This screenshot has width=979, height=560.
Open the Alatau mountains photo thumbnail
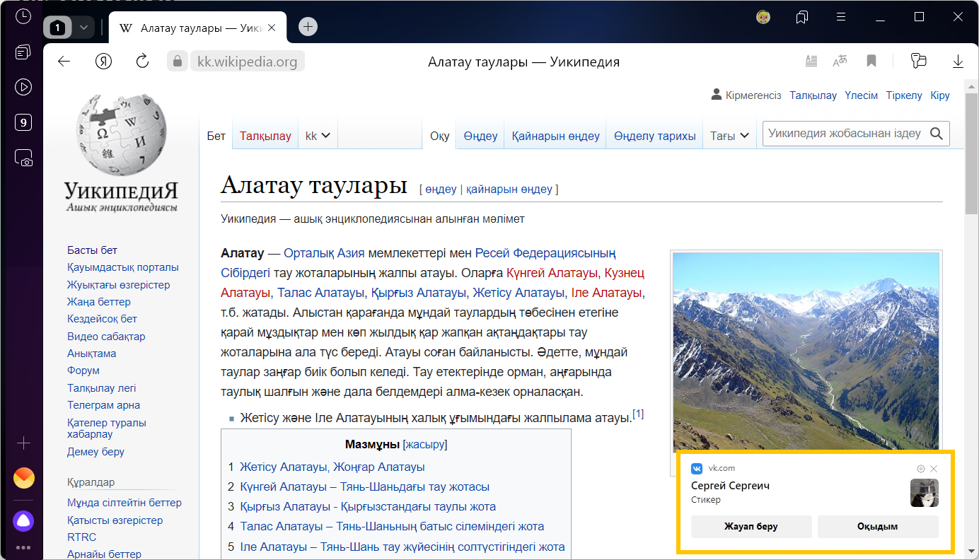click(806, 352)
